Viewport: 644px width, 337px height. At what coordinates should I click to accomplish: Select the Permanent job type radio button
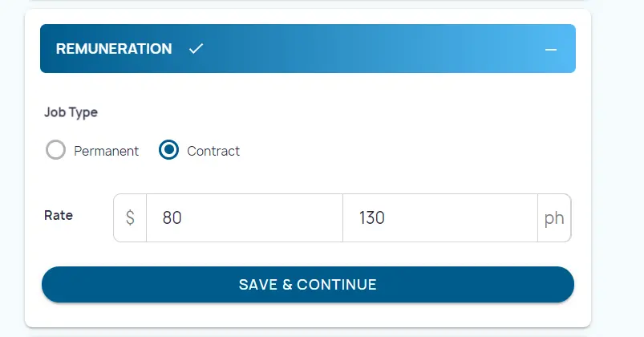point(55,150)
